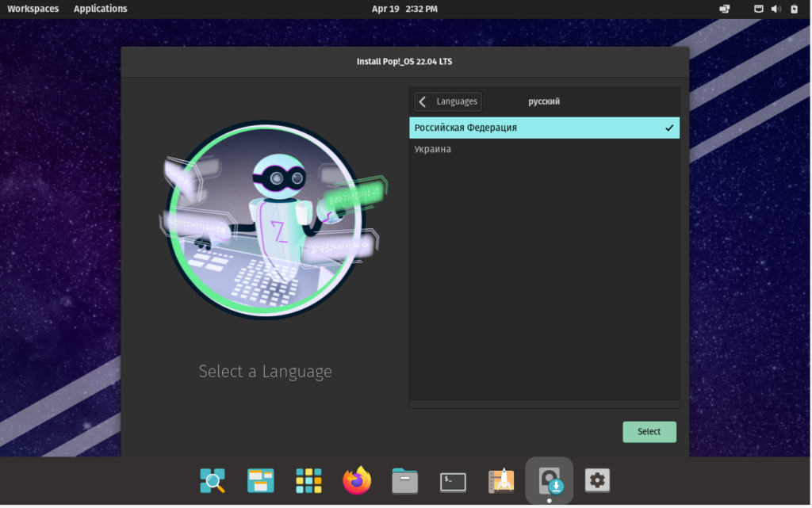Open Pop!_Shop rocket dock icon
The image size is (812, 508).
pos(501,480)
